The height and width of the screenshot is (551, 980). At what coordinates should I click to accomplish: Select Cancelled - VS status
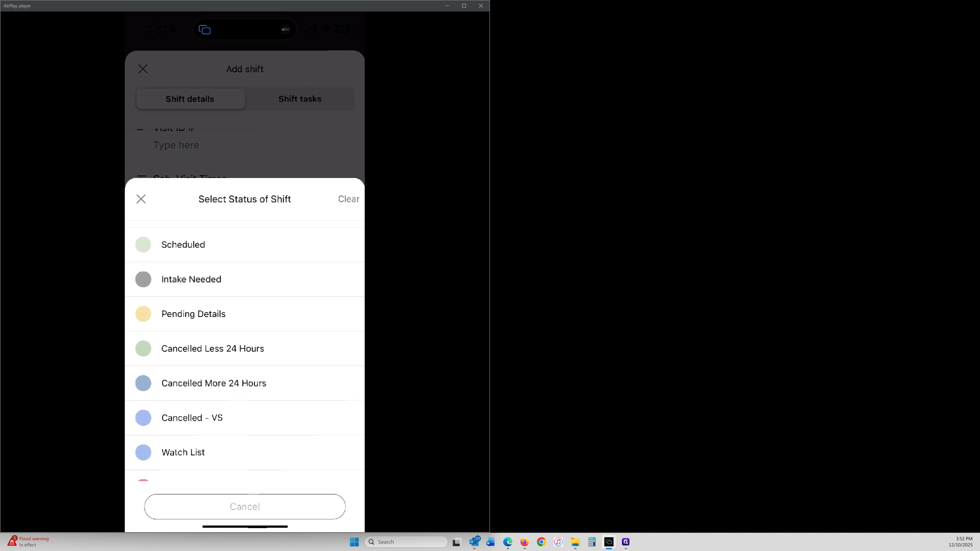point(192,418)
